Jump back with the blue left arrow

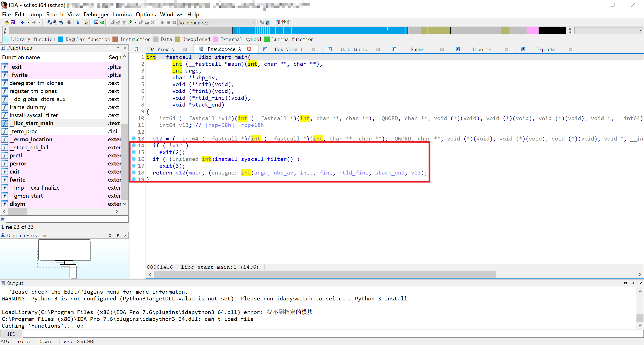point(23,22)
